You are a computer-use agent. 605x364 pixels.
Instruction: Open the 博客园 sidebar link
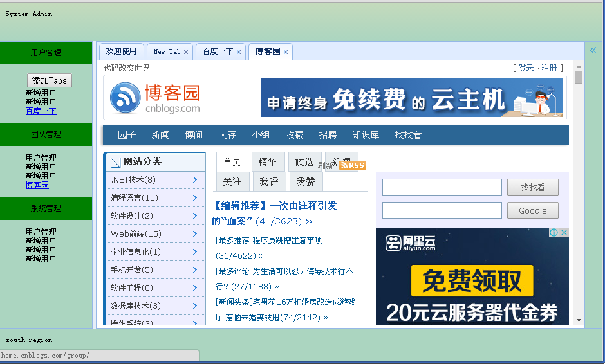37,185
